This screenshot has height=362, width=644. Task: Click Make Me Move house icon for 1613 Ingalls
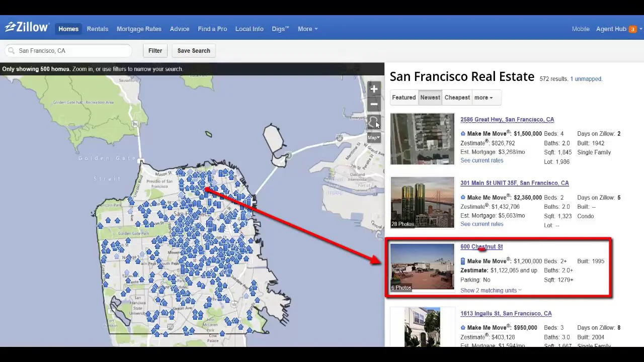point(463,328)
